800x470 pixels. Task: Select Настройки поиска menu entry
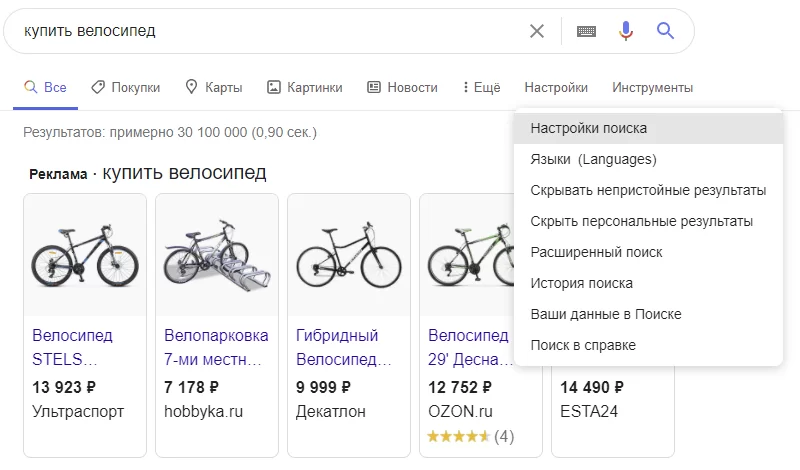[x=588, y=128]
